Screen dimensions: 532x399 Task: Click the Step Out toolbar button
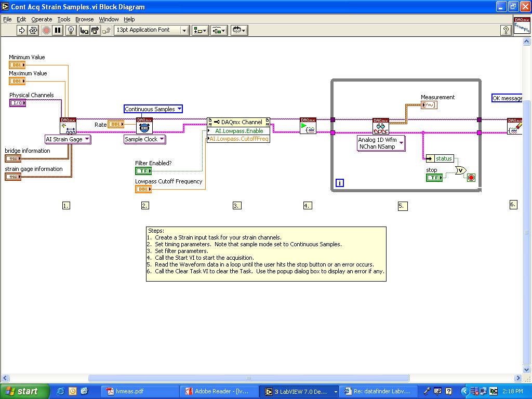tap(107, 30)
